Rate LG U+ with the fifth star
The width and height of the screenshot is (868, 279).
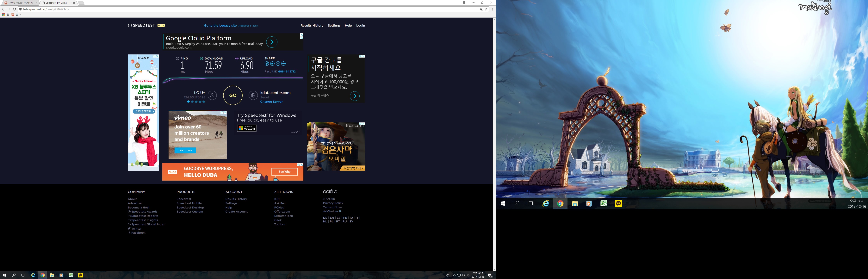[203, 102]
